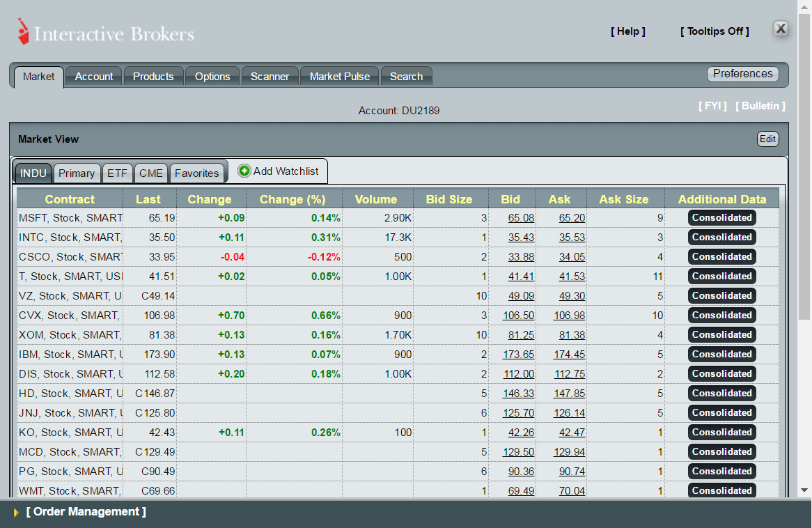
Task: Open Preferences
Action: tap(742, 73)
